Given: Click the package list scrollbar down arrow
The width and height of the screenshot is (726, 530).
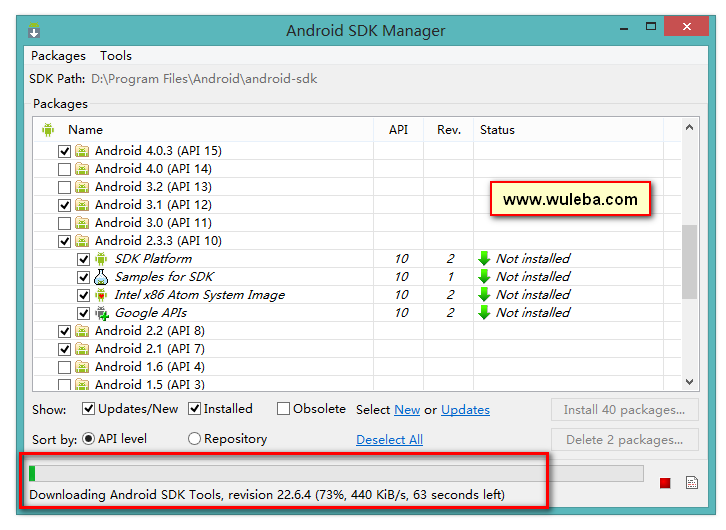Looking at the screenshot, I should pyautogui.click(x=689, y=382).
